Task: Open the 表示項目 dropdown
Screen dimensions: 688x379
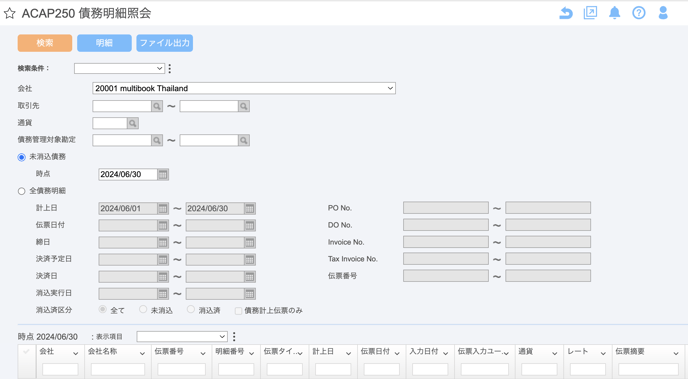Action: tap(182, 336)
